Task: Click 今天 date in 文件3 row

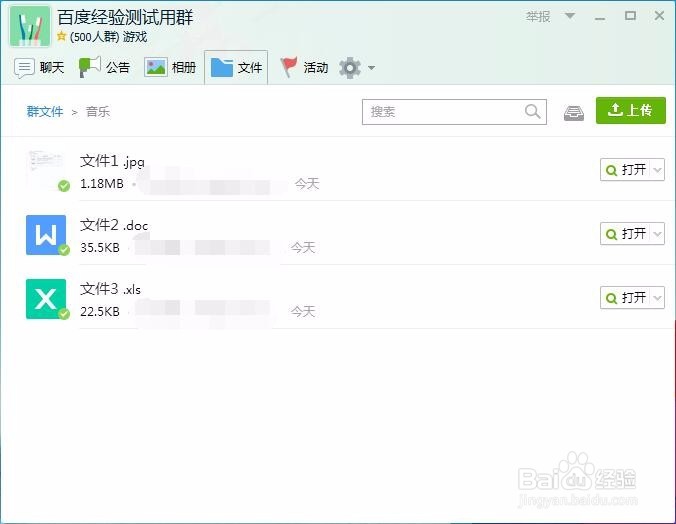Action: click(303, 311)
